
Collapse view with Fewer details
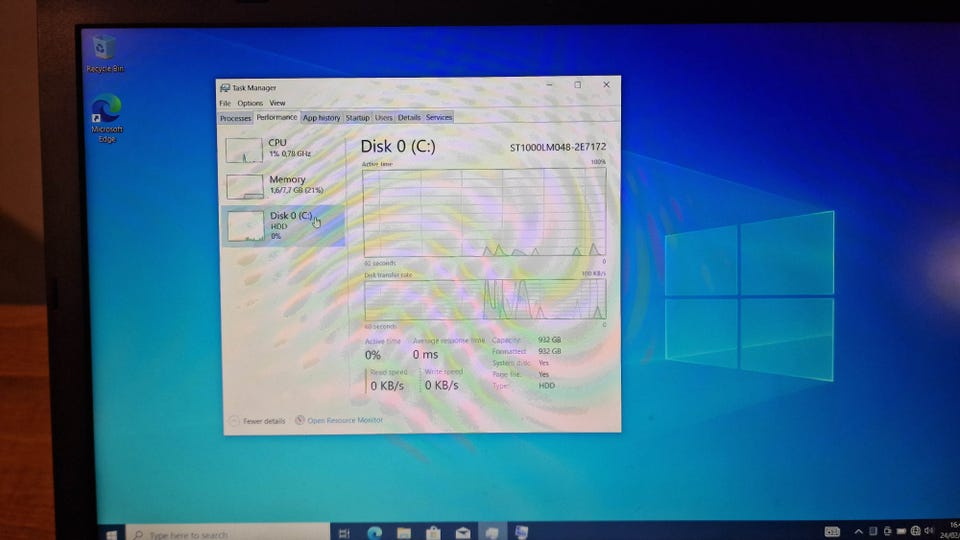coord(257,421)
